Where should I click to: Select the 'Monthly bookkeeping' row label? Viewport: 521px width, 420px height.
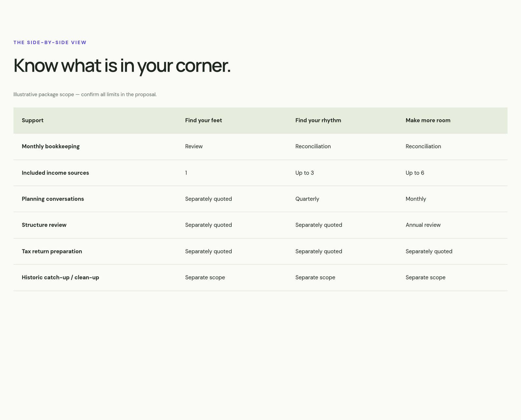[x=50, y=147]
